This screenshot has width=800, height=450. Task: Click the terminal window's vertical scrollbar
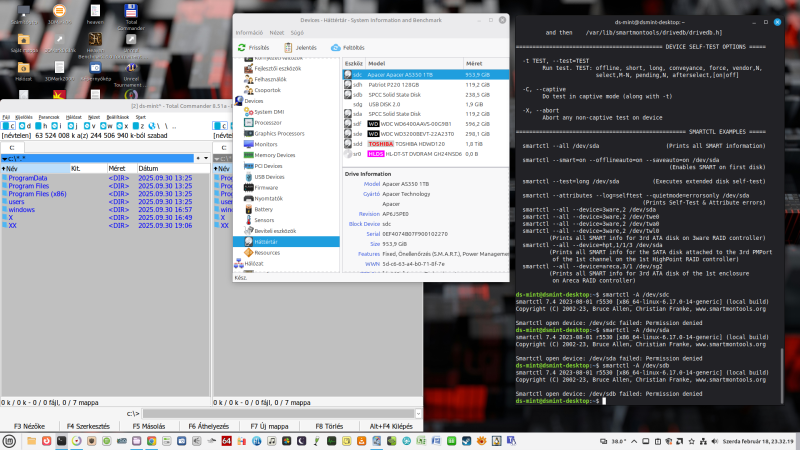tap(782, 375)
